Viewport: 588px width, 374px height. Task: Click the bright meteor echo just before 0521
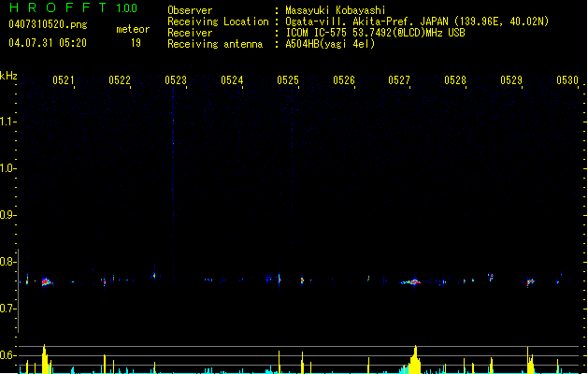(x=46, y=281)
